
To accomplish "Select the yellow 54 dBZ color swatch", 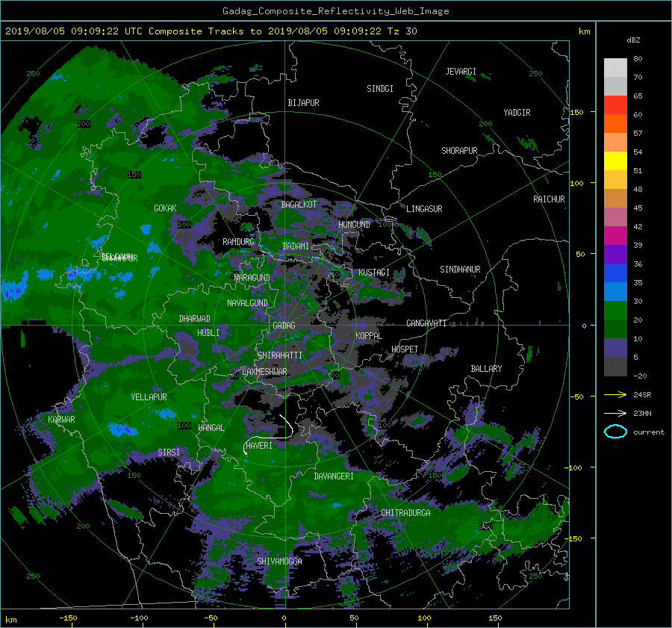I will [x=615, y=161].
